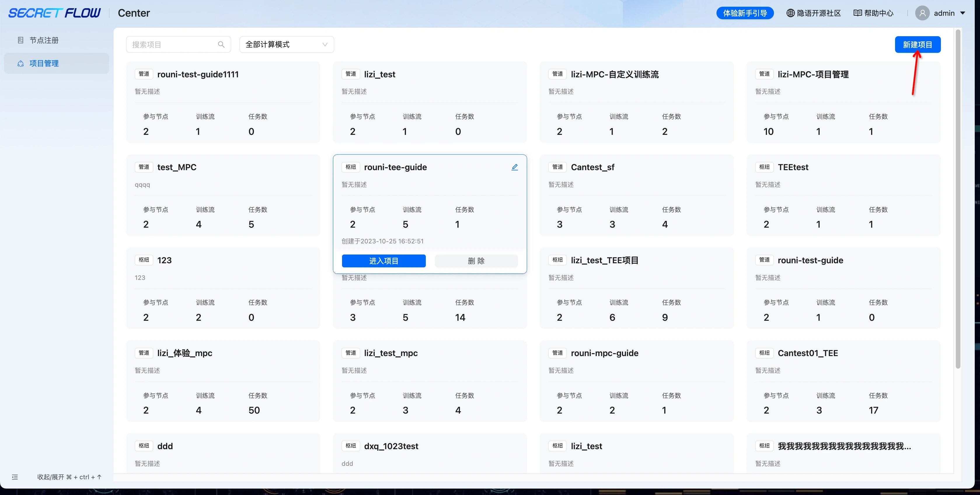Viewport: 980px width, 495px height.
Task: Open the rouni-test-guide1111 project card
Action: (x=223, y=102)
